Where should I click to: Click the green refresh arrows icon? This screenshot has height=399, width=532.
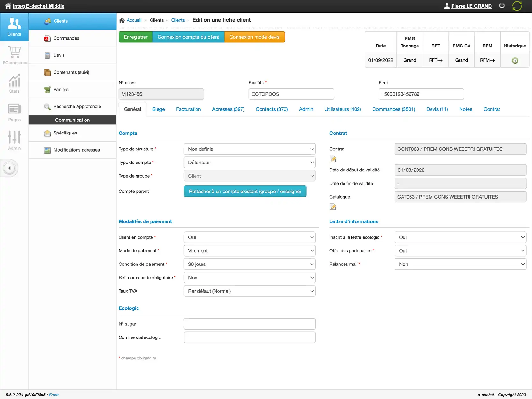(x=517, y=6)
